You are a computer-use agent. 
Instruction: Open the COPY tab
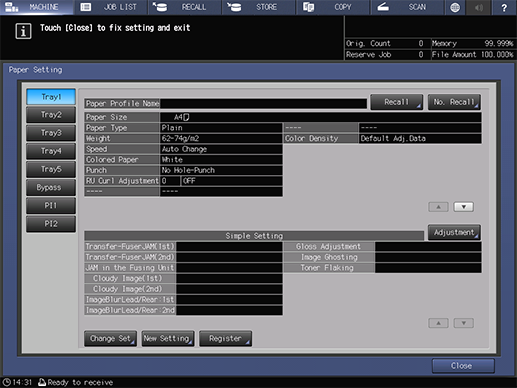point(332,7)
